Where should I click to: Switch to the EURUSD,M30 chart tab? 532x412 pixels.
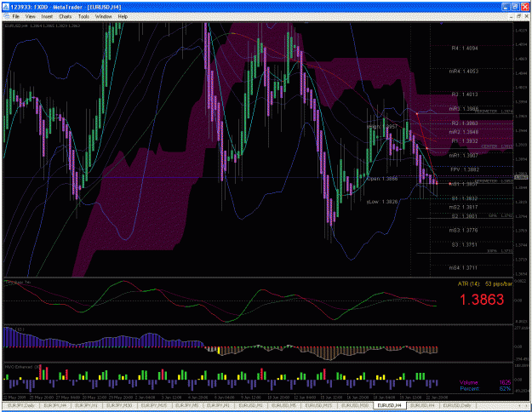tap(355, 405)
